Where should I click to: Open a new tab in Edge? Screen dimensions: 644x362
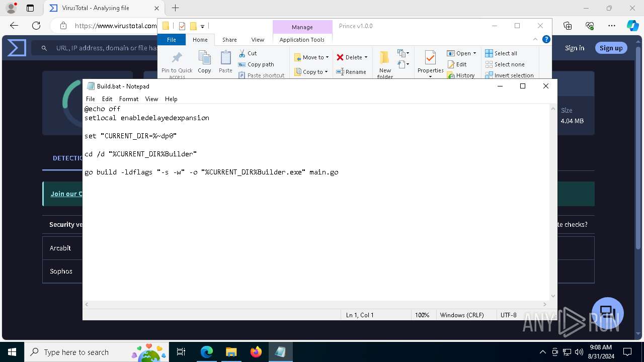[x=175, y=8]
